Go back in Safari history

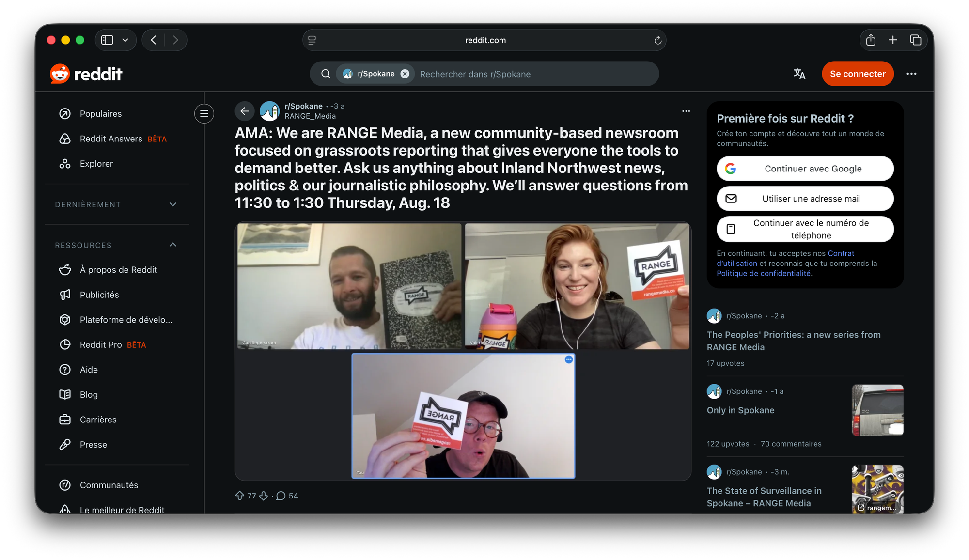coord(154,40)
